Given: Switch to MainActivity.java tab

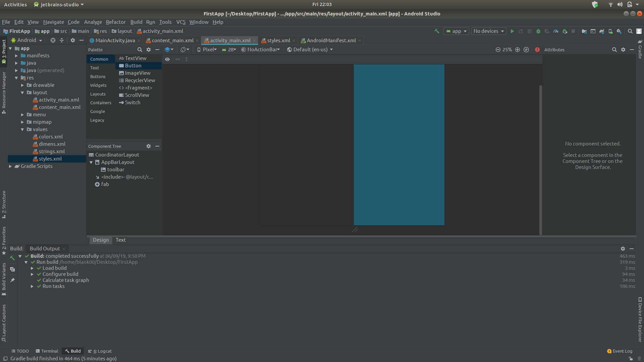Looking at the screenshot, I should point(115,41).
